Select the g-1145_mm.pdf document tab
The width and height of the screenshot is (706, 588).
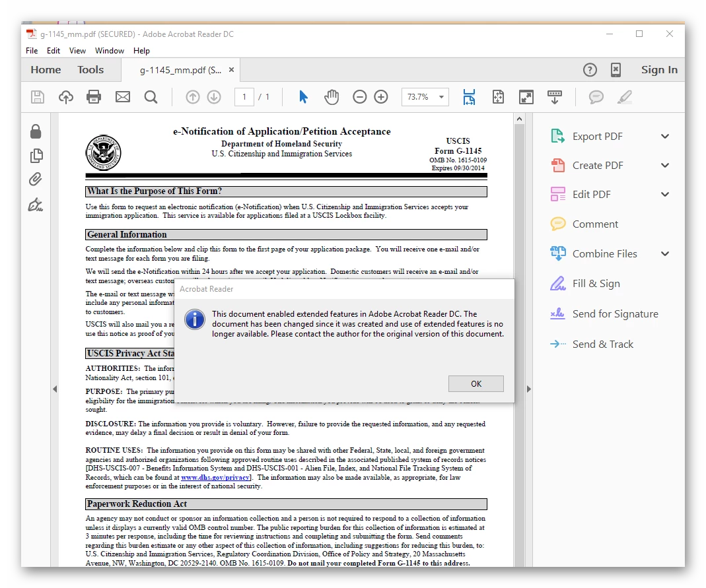[x=180, y=70]
